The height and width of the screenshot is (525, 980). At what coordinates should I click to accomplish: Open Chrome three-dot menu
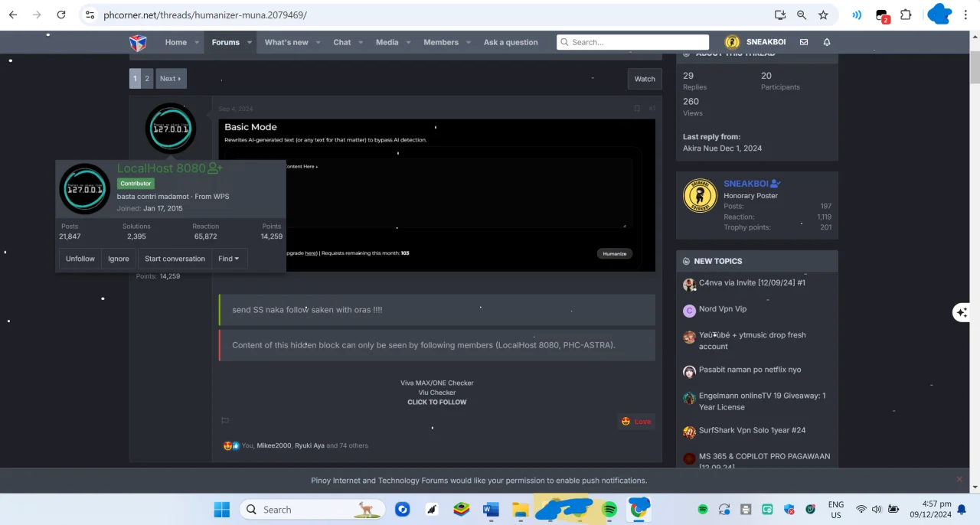tap(965, 15)
